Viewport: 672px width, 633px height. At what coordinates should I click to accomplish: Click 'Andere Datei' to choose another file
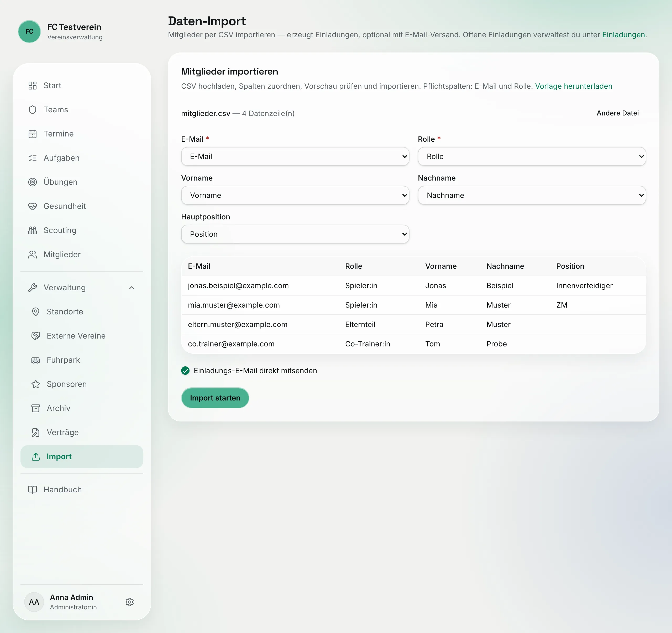click(x=618, y=113)
